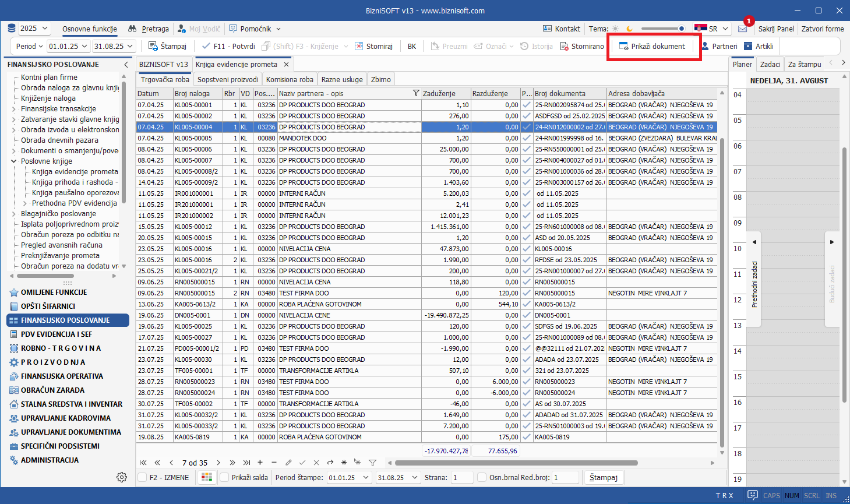Click the filter funnel icon in grid navigator

click(373, 463)
